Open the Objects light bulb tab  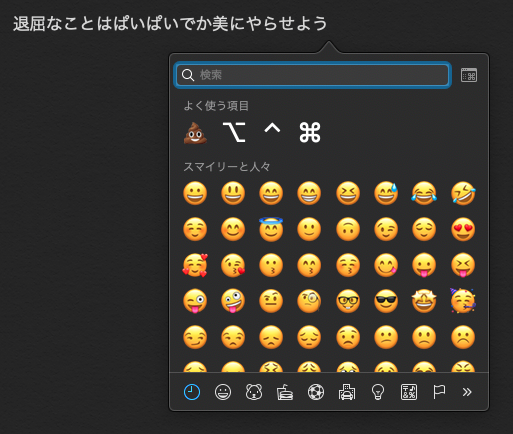pos(378,392)
